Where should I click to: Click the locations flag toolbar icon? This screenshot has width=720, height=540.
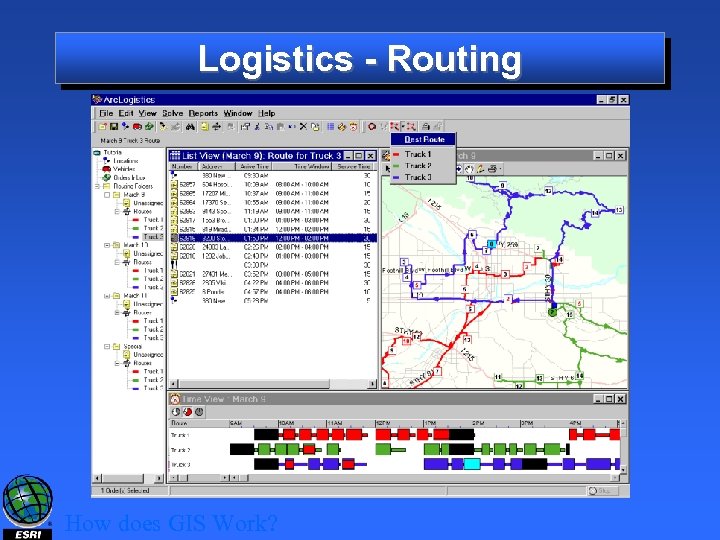tap(125, 126)
